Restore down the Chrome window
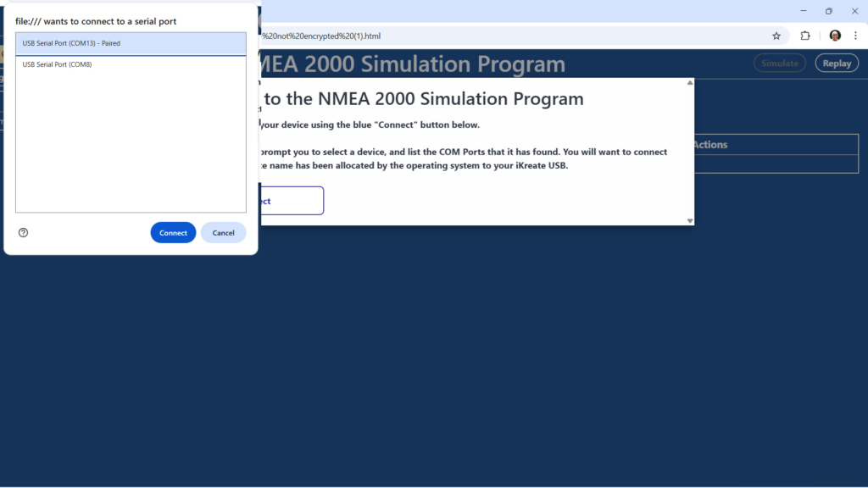Image resolution: width=868 pixels, height=488 pixels. 828,11
